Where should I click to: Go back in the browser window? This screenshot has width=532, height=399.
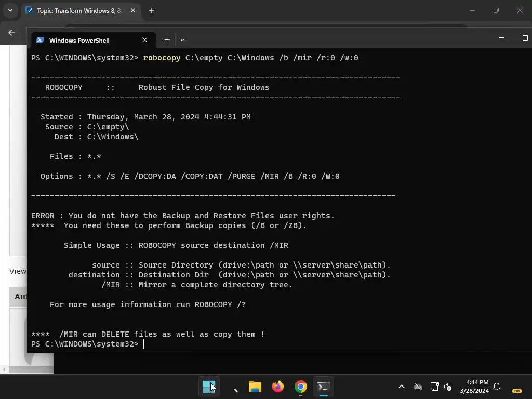point(11,33)
